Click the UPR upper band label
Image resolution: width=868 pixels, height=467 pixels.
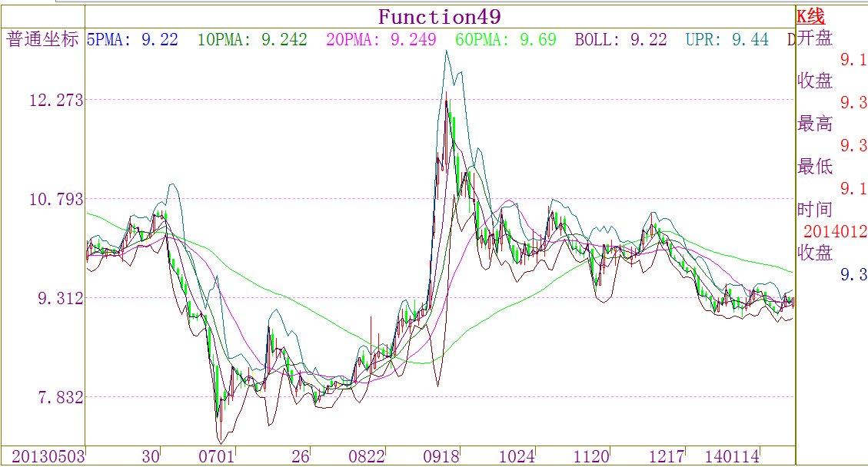tap(727, 40)
